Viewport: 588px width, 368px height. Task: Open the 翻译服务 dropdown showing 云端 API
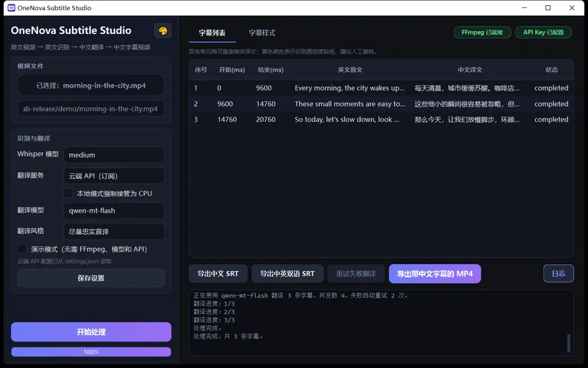tap(114, 176)
